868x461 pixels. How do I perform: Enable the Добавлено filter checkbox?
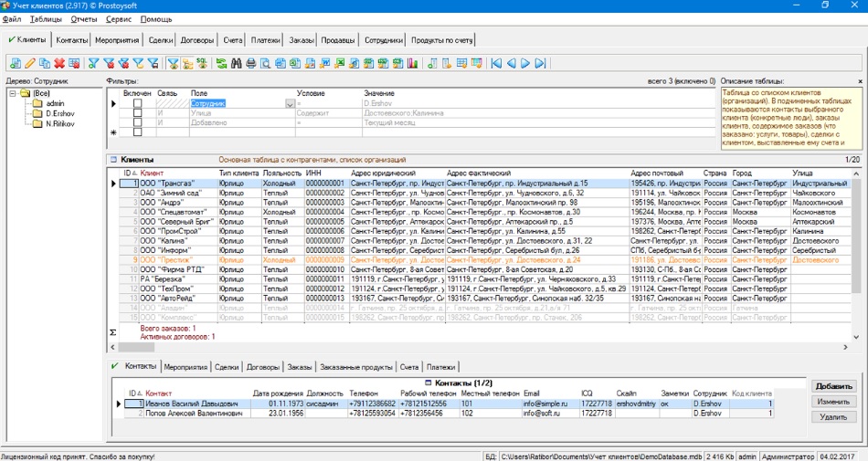coord(138,122)
